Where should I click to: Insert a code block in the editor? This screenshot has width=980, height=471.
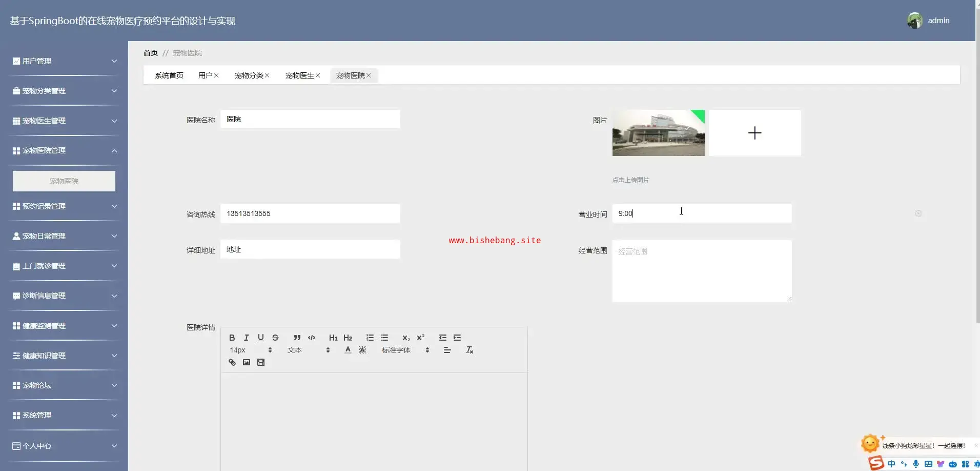tap(312, 338)
